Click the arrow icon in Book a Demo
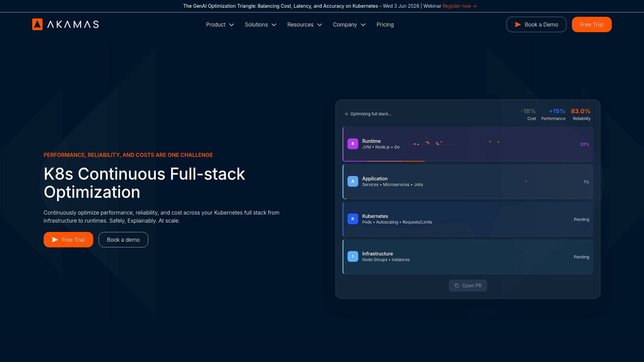The image size is (644, 362). 518,24
